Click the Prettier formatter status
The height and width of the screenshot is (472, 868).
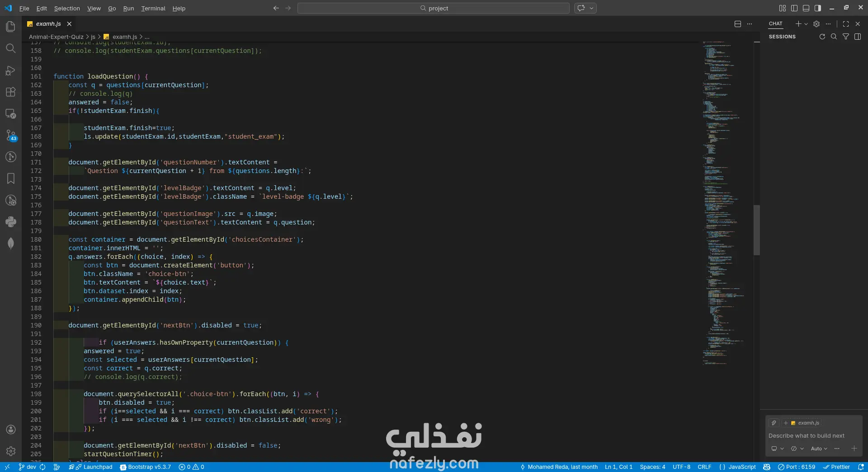[x=836, y=467]
